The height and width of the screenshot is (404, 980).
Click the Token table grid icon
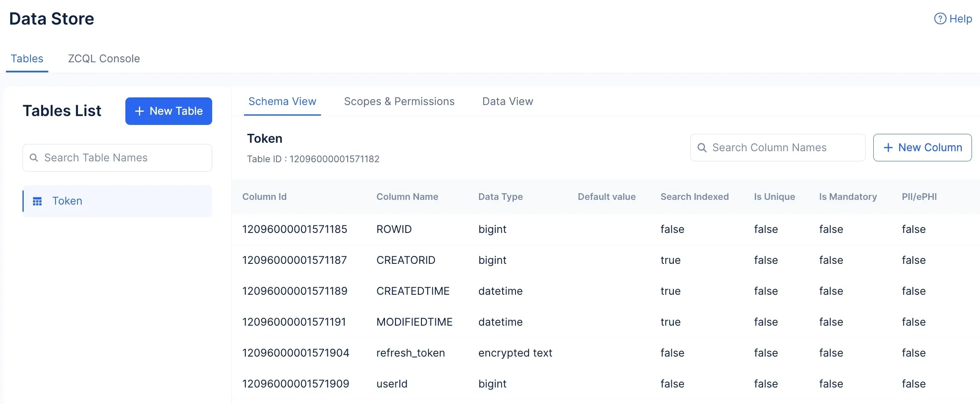tap(37, 201)
